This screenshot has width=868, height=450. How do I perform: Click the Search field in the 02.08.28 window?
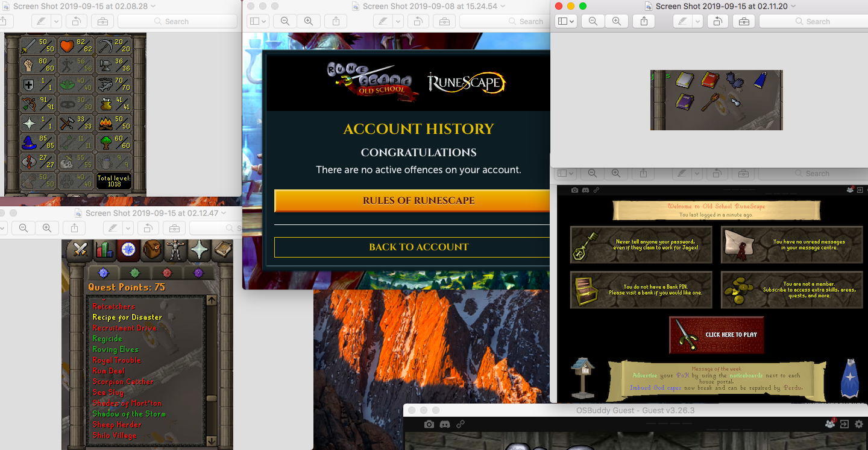pyautogui.click(x=177, y=21)
